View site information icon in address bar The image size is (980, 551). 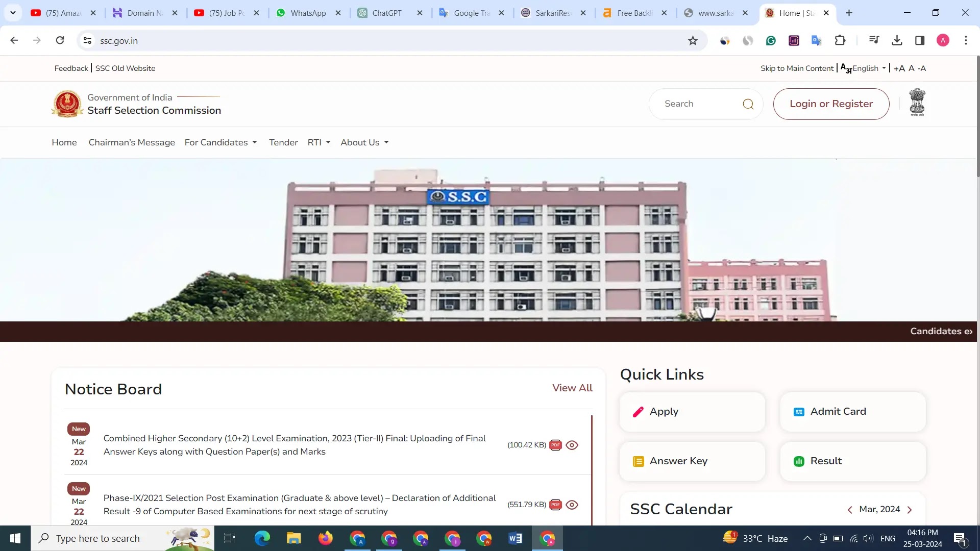87,40
